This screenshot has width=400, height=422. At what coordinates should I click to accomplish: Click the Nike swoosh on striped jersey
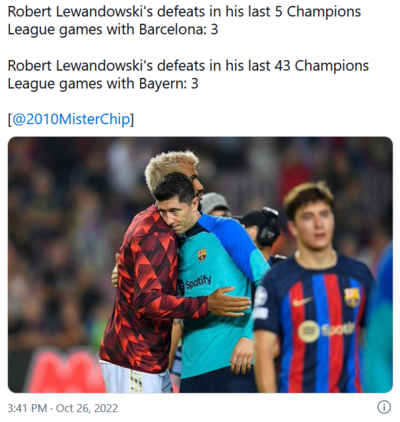(x=302, y=302)
